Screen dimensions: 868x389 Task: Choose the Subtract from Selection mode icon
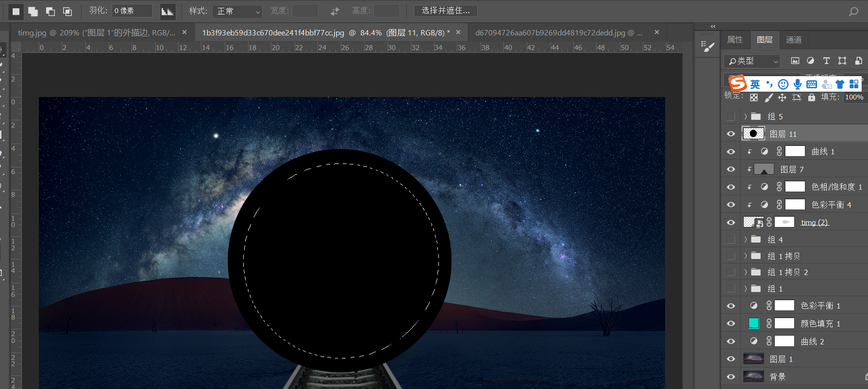[50, 11]
